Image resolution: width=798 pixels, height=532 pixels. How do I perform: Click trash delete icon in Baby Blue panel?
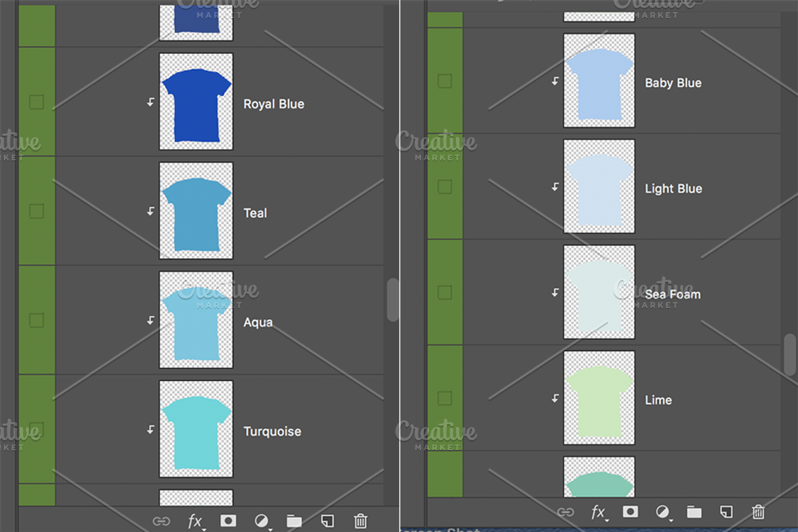(x=758, y=511)
